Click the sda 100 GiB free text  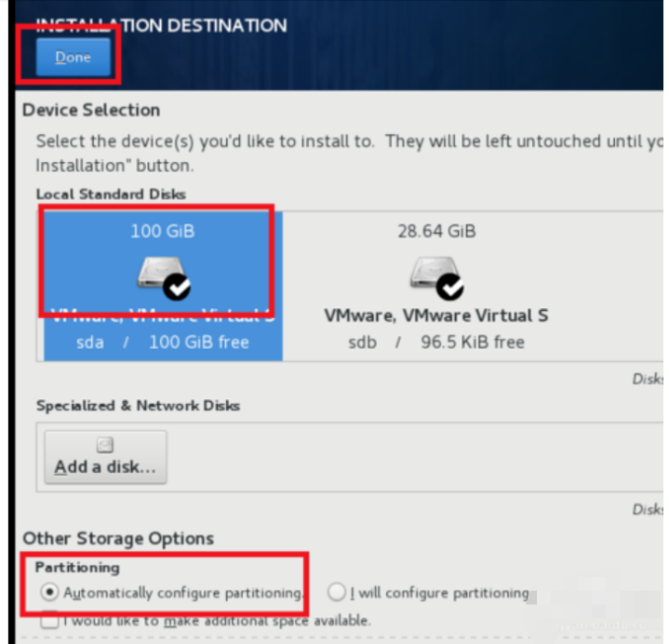163,342
